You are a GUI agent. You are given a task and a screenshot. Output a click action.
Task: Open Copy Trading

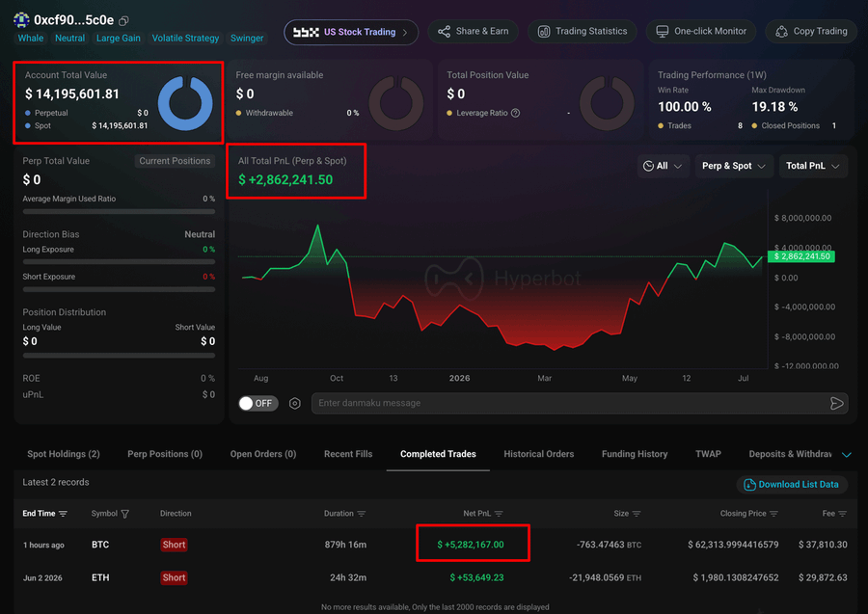811,32
